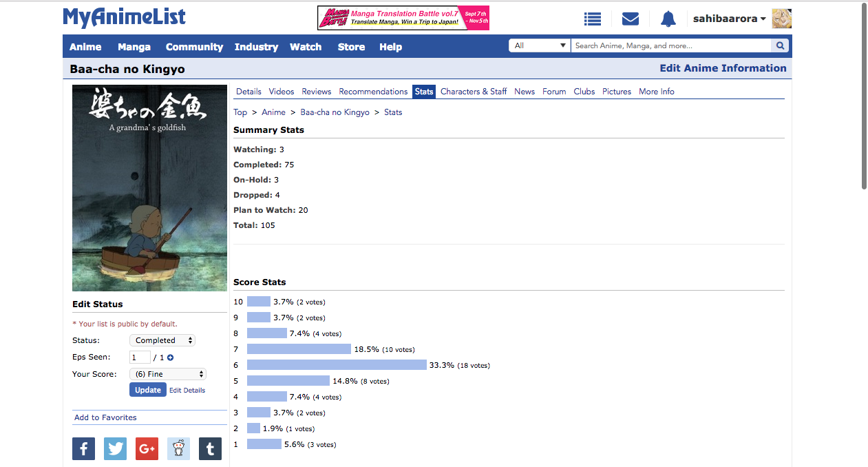Screen dimensions: 868x467
Task: Click the notifications bell icon
Action: [668, 19]
